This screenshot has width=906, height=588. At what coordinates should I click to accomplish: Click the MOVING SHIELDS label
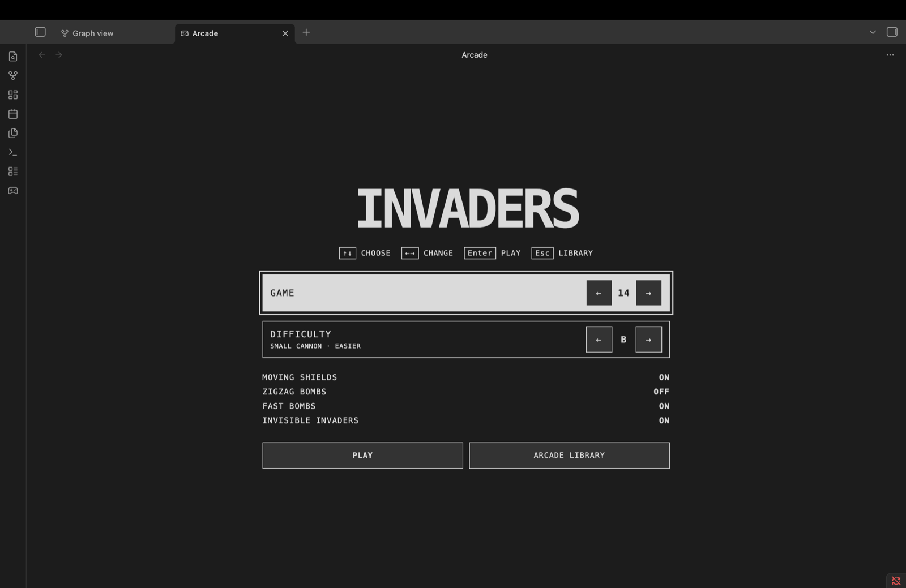pos(300,377)
